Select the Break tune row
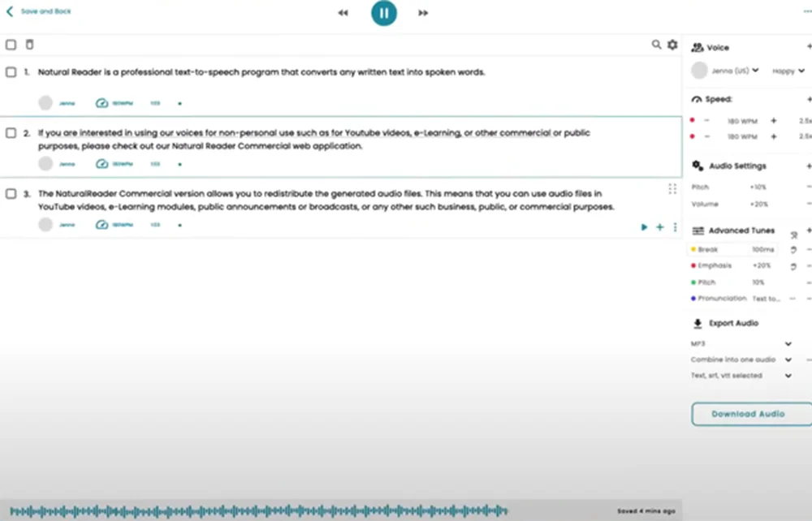 [x=732, y=249]
